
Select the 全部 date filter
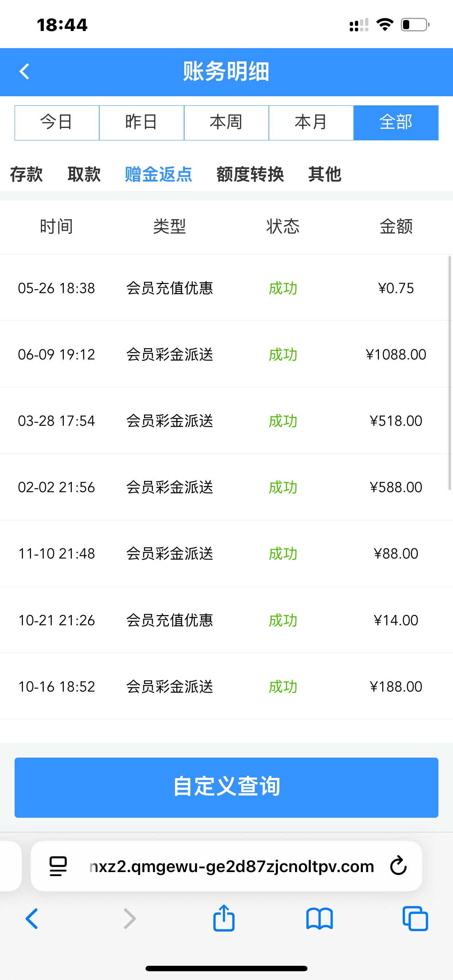(x=396, y=122)
